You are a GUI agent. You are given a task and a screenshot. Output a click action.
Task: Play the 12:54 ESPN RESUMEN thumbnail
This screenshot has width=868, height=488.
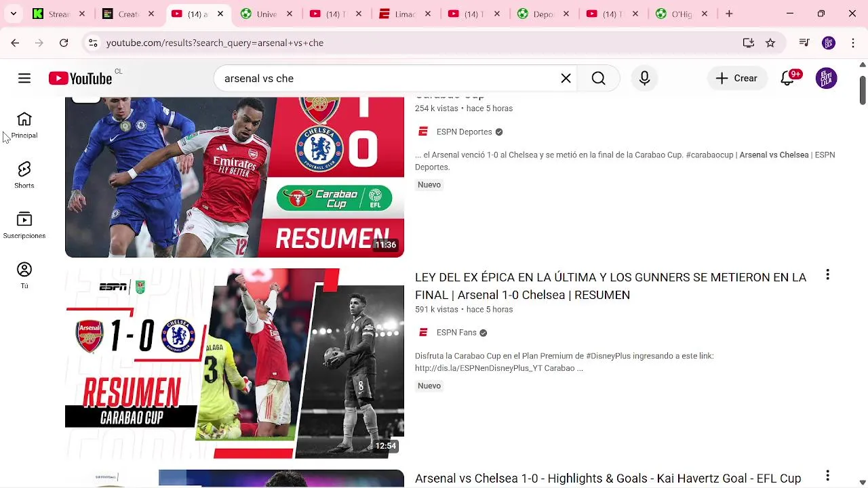(235, 363)
